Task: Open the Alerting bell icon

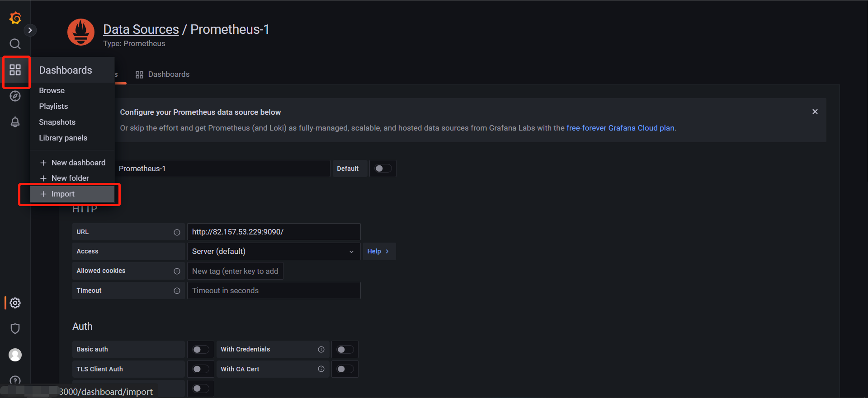Action: coord(15,122)
